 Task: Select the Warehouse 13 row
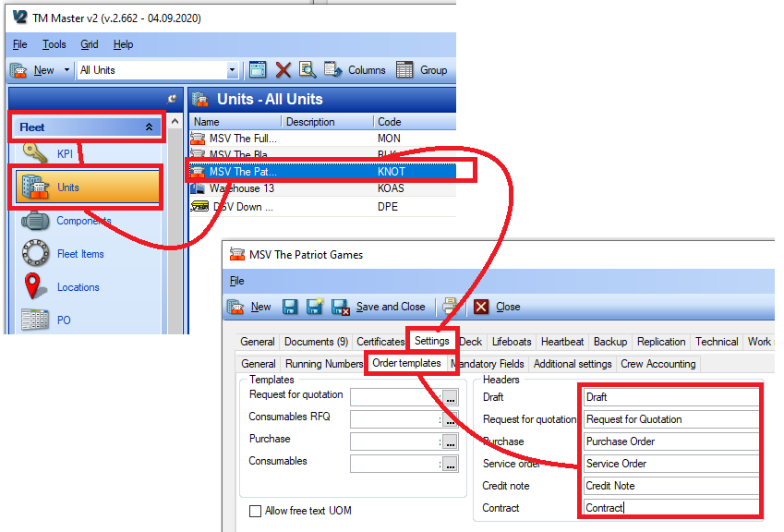click(x=322, y=188)
